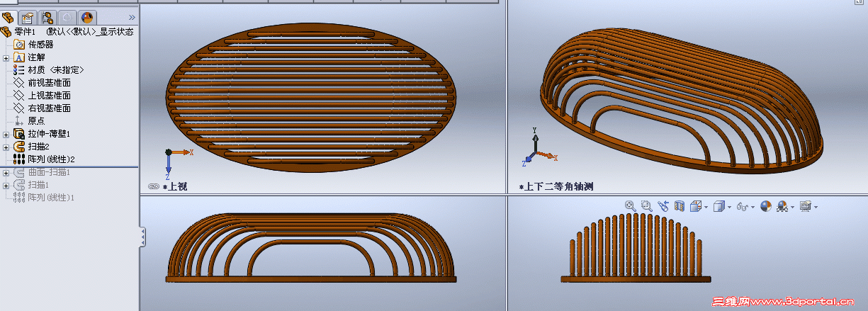868x311 pixels.
Task: Click the View Orientation cube icon
Action: click(x=696, y=206)
